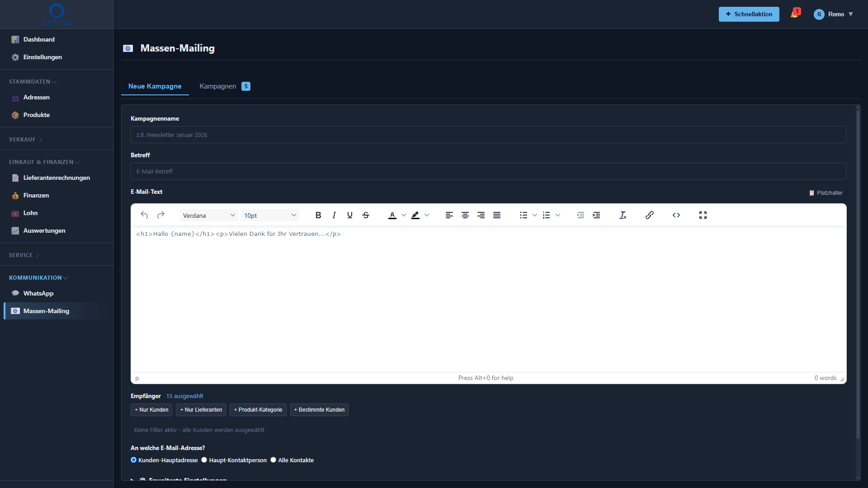Clear formatting of selection
Image resolution: width=868 pixels, height=488 pixels.
coord(623,215)
